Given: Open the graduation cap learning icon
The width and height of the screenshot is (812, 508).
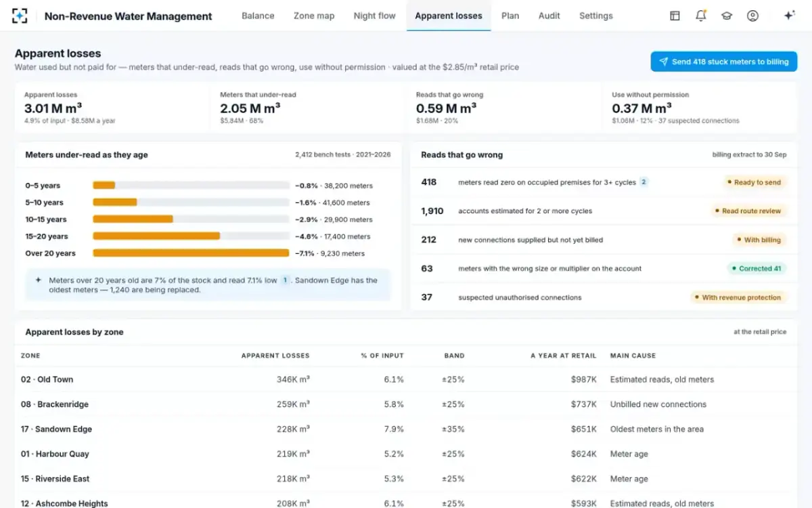Looking at the screenshot, I should (x=727, y=16).
